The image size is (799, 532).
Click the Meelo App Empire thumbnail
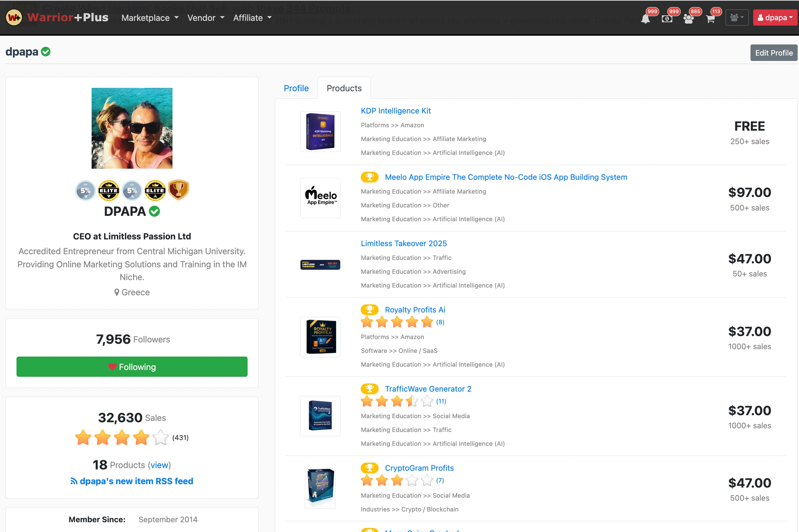click(320, 198)
